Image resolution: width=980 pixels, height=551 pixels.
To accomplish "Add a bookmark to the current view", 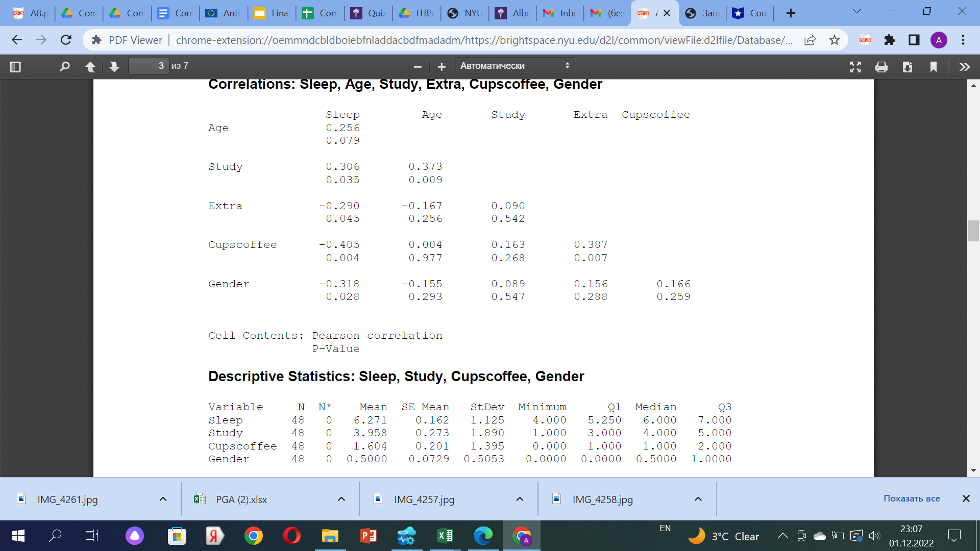I will [x=934, y=66].
